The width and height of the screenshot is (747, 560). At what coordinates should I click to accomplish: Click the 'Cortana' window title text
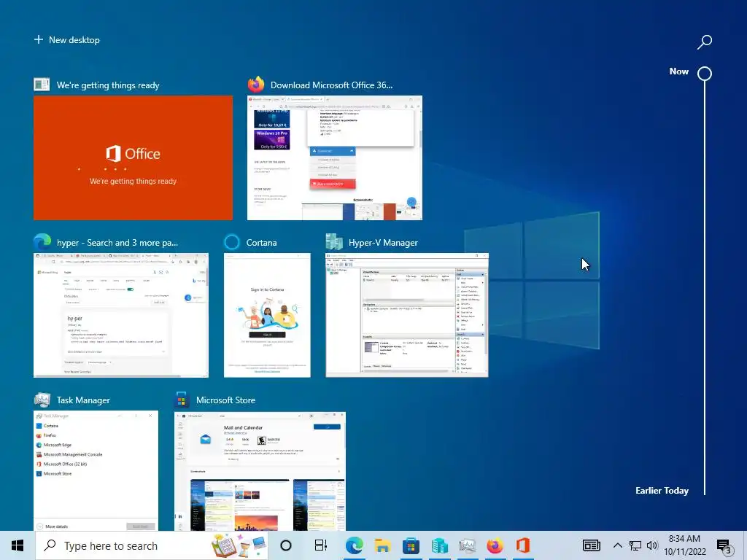pyautogui.click(x=262, y=243)
